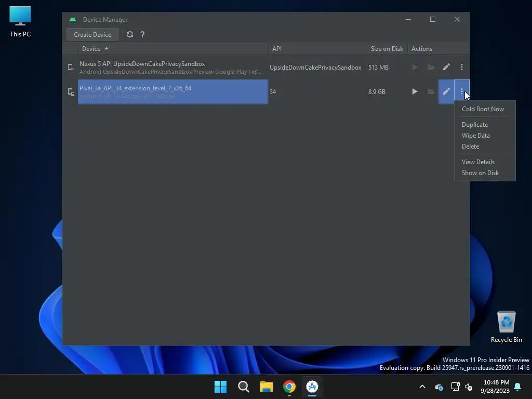The width and height of the screenshot is (532, 399).
Task: Choose View Details from the context menu
Action: [485, 162]
